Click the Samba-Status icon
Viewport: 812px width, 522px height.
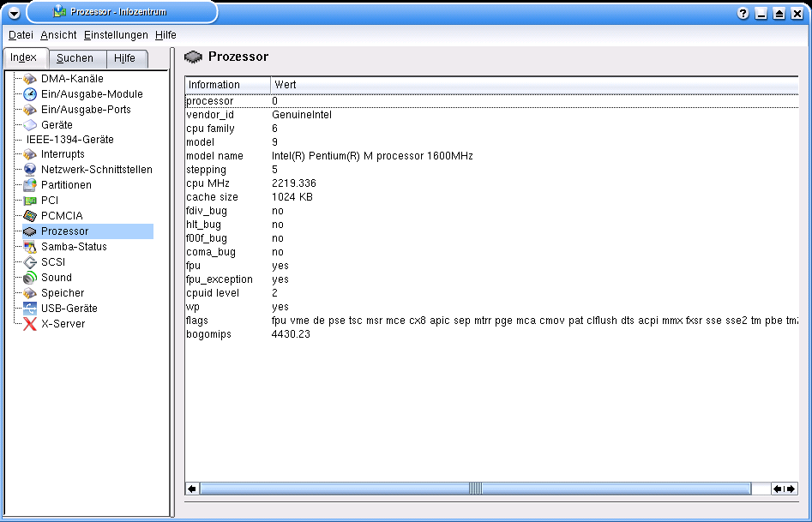30,247
